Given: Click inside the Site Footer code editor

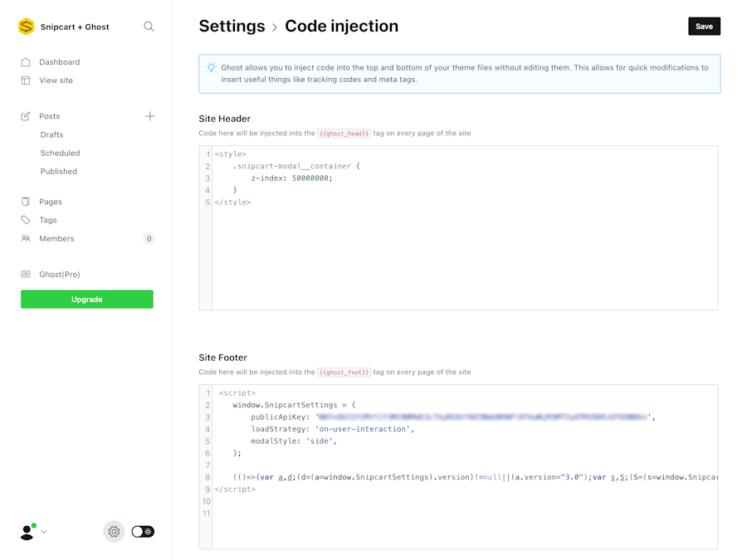Looking at the screenshot, I should click(458, 466).
